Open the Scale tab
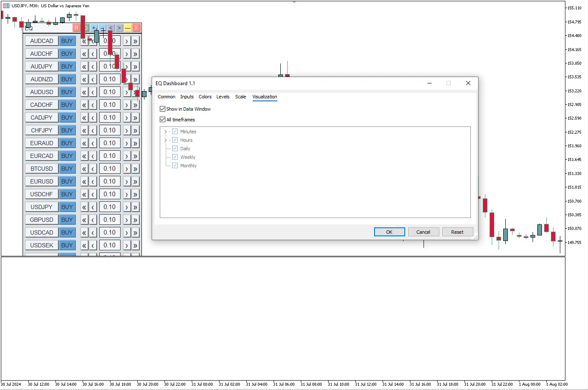 [x=241, y=97]
